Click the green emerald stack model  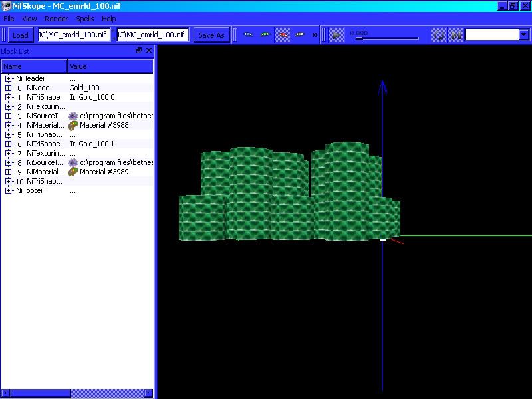(289, 192)
